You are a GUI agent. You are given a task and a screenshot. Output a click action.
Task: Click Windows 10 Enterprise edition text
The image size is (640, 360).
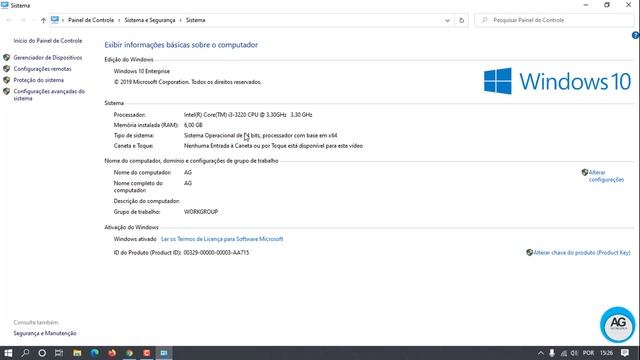(x=142, y=71)
